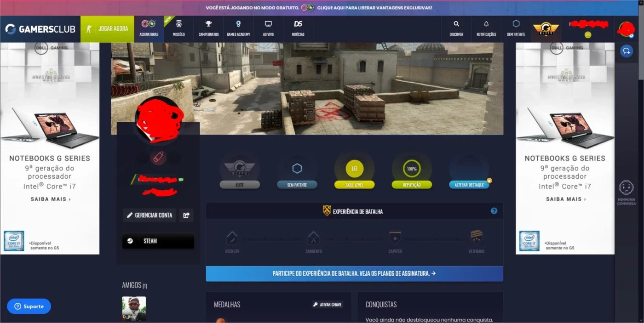Open the Discover search icon
The image size is (644, 323).
point(456,23)
